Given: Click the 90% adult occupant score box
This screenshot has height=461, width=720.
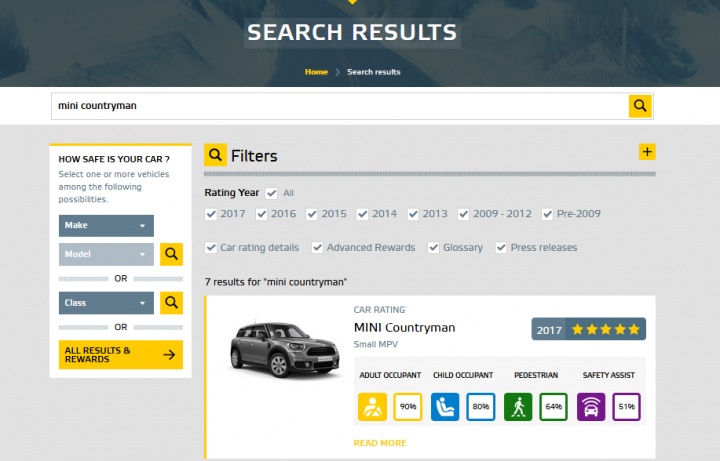Looking at the screenshot, I should point(408,407).
